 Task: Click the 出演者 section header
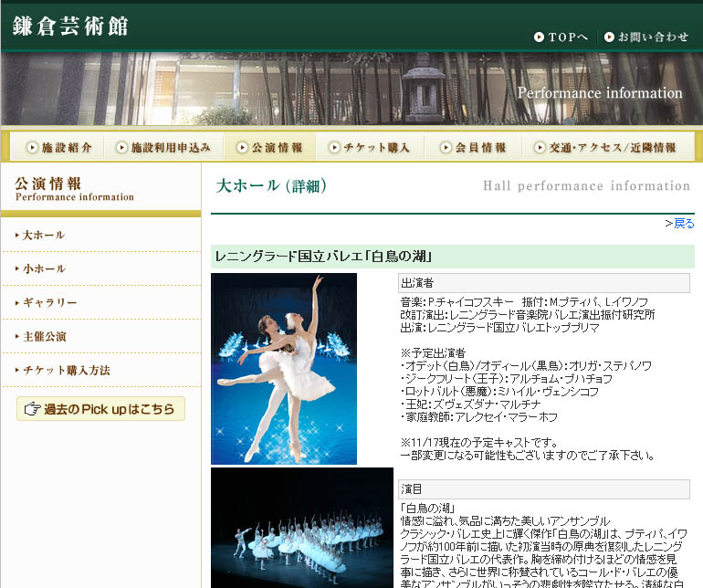(x=544, y=283)
